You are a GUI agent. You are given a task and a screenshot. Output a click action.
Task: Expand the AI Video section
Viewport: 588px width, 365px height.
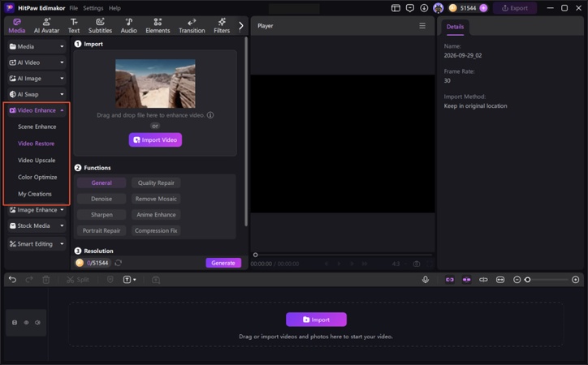(x=37, y=62)
